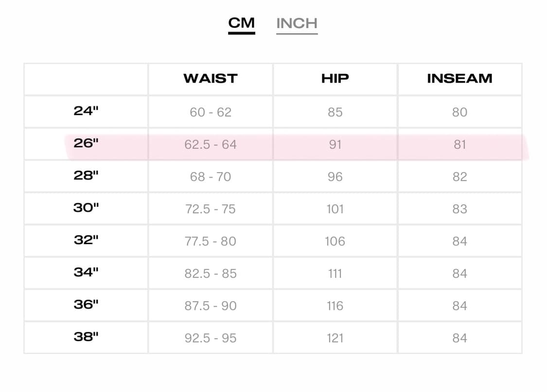Select the 38" size row label

86,337
